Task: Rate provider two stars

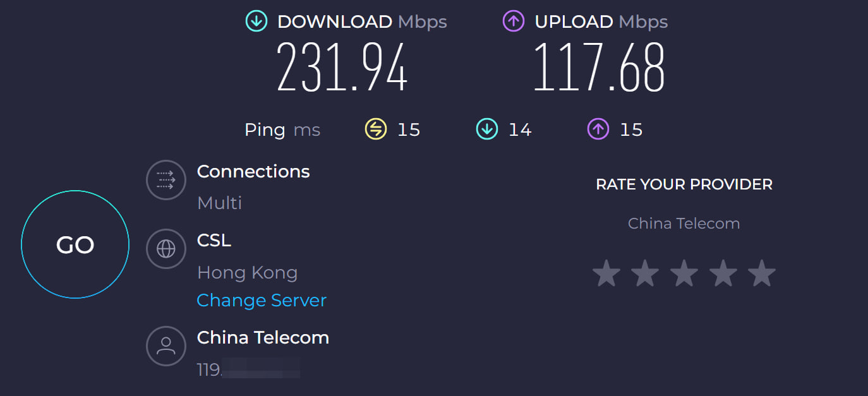Action: [645, 274]
